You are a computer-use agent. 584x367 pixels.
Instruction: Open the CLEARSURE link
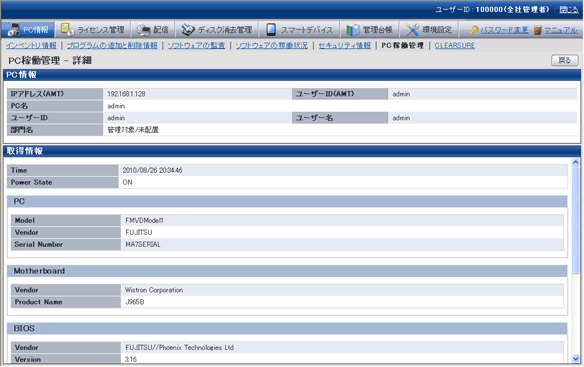pos(455,45)
